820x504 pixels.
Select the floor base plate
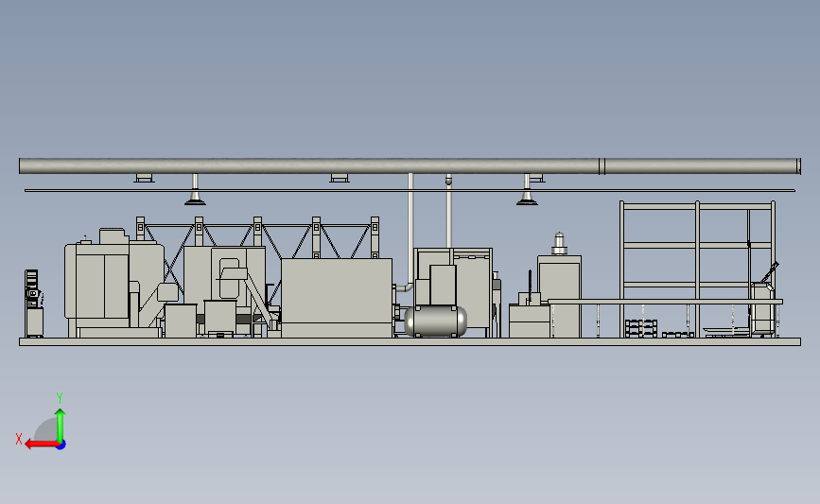410,342
